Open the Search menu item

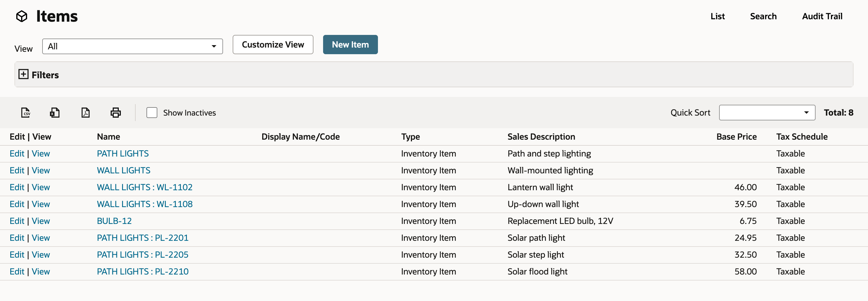pyautogui.click(x=763, y=16)
